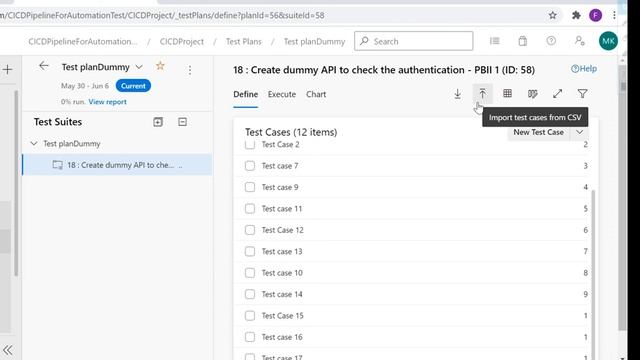The image size is (640, 360).
Task: Go back with the arrow beside Test planDummy
Action: point(44,66)
